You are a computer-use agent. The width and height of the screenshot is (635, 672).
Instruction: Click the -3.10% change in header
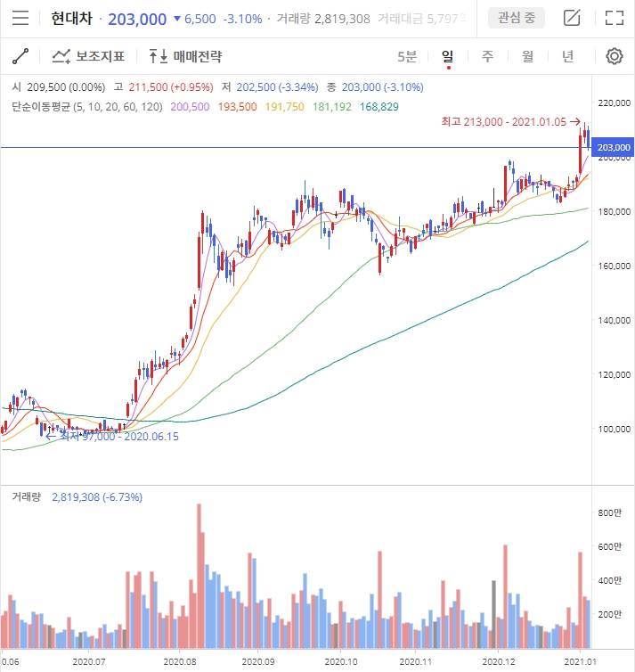[x=242, y=19]
